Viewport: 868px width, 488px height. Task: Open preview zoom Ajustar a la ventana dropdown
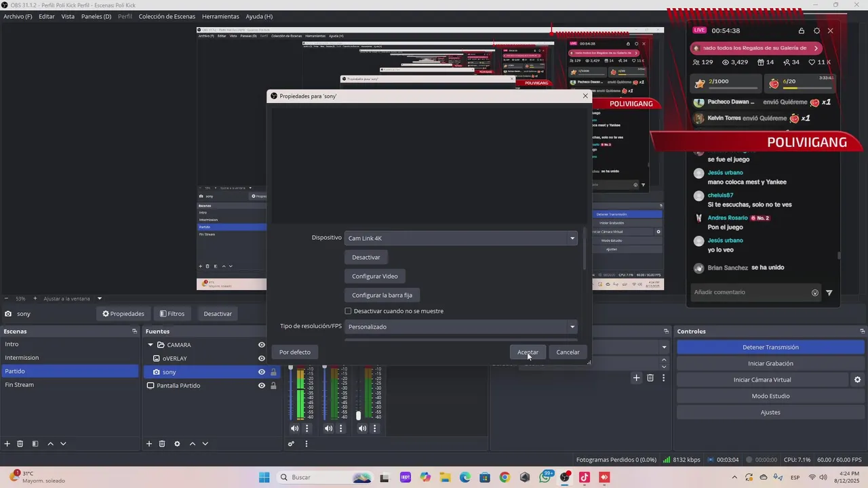(100, 298)
